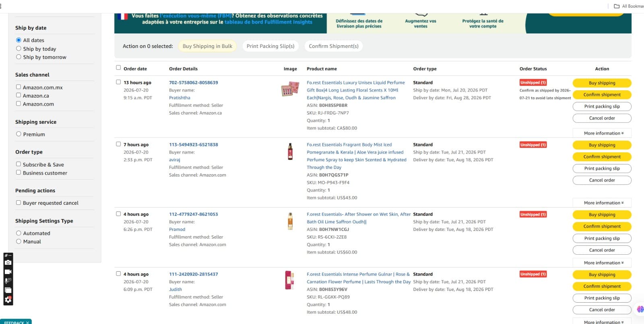Cancel order 113-5494923-6521838
Image resolution: width=644 pixels, height=324 pixels.
[602, 180]
